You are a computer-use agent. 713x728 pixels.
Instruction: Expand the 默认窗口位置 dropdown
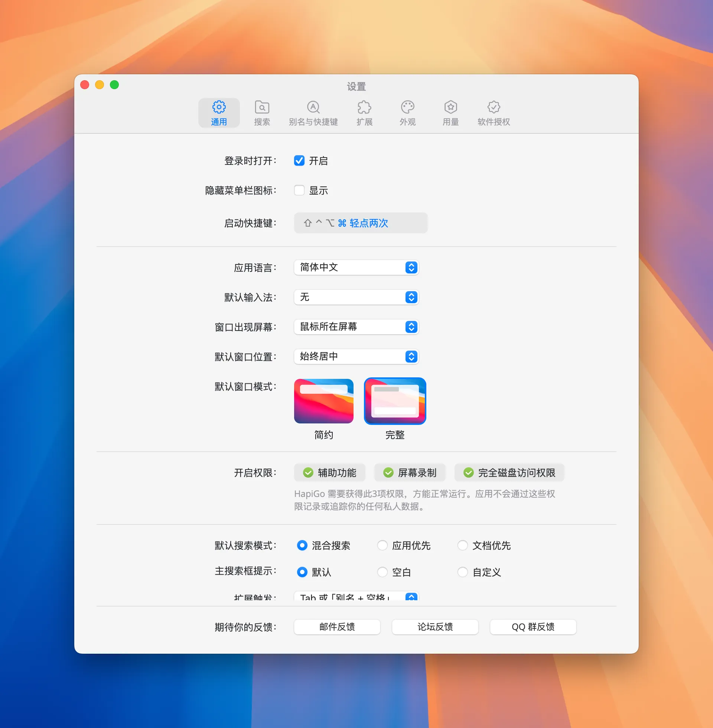[x=356, y=357]
